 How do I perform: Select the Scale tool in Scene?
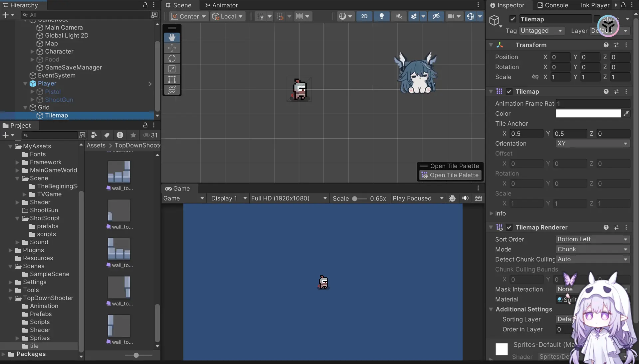[172, 69]
